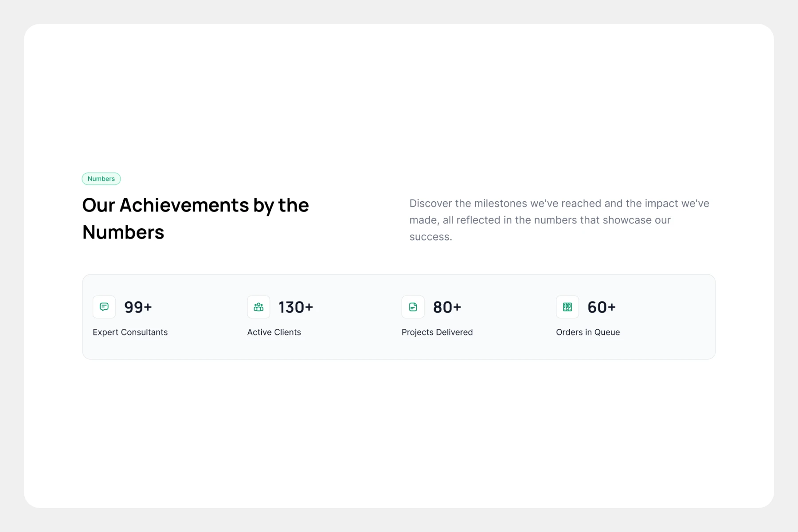
Task: Click the queue grid icon beside 60+
Action: [567, 307]
